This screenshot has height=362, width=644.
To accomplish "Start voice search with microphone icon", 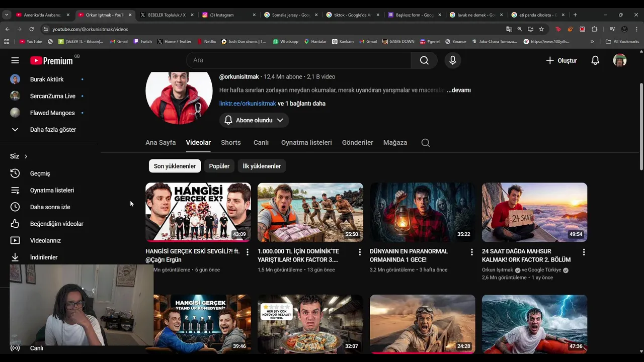I will point(453,60).
